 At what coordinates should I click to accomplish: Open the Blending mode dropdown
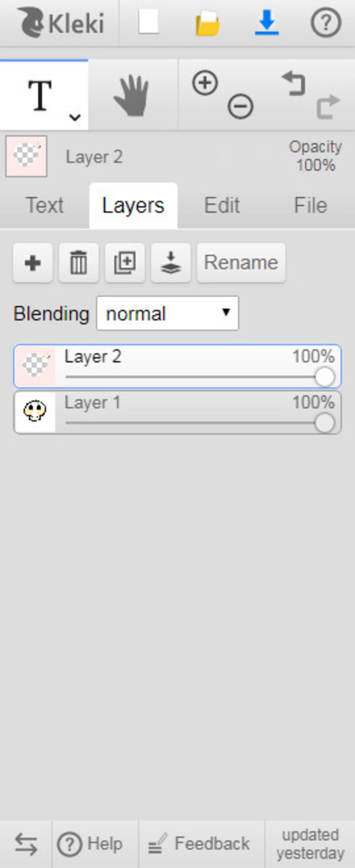(167, 313)
